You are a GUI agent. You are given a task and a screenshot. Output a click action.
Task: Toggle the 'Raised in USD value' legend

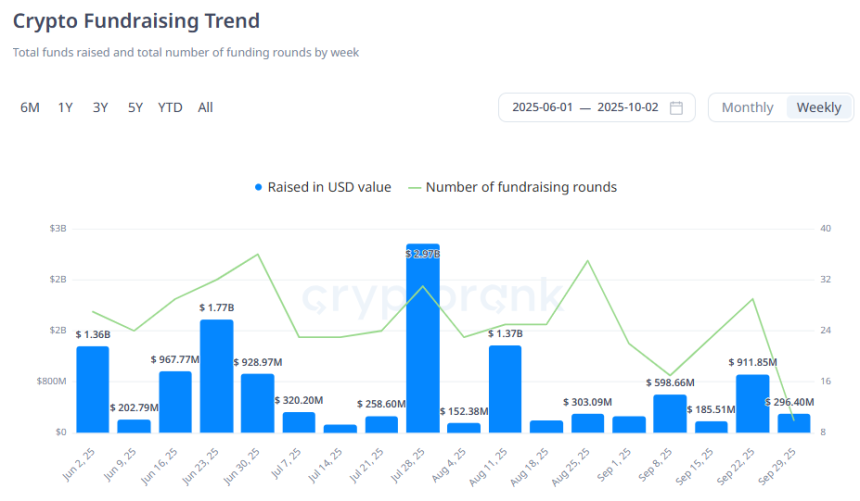(x=329, y=187)
